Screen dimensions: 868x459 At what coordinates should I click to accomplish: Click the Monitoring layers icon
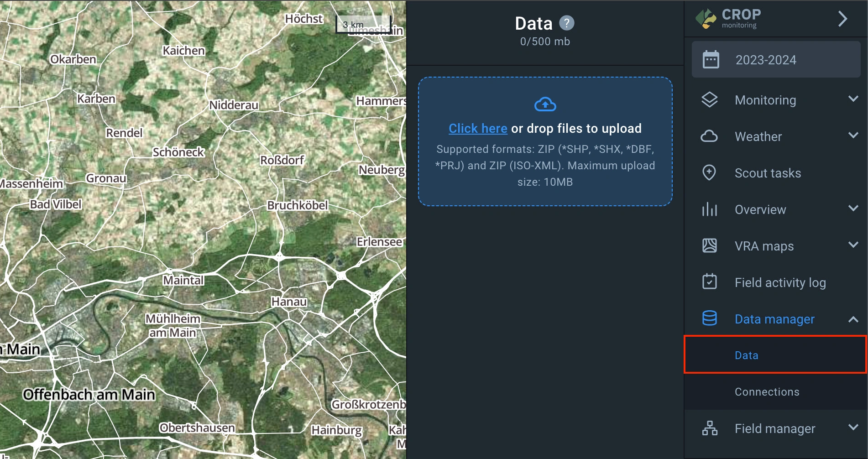pos(709,100)
